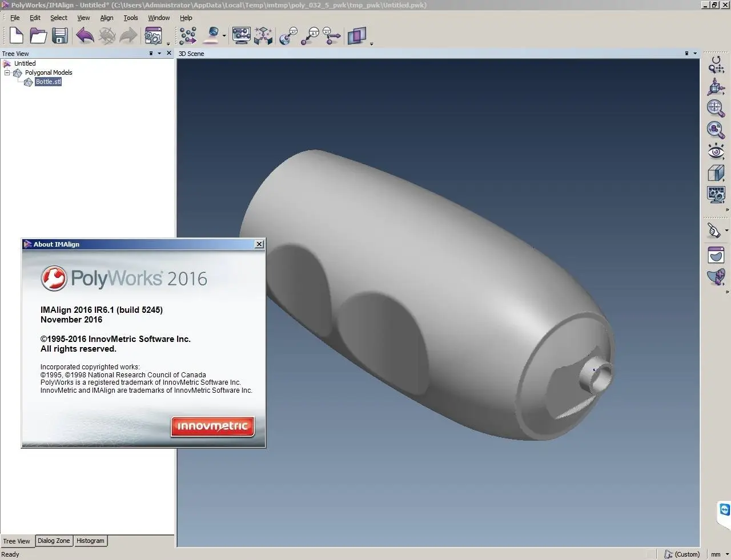731x560 pixels.
Task: Open the Window menu
Action: tap(159, 18)
